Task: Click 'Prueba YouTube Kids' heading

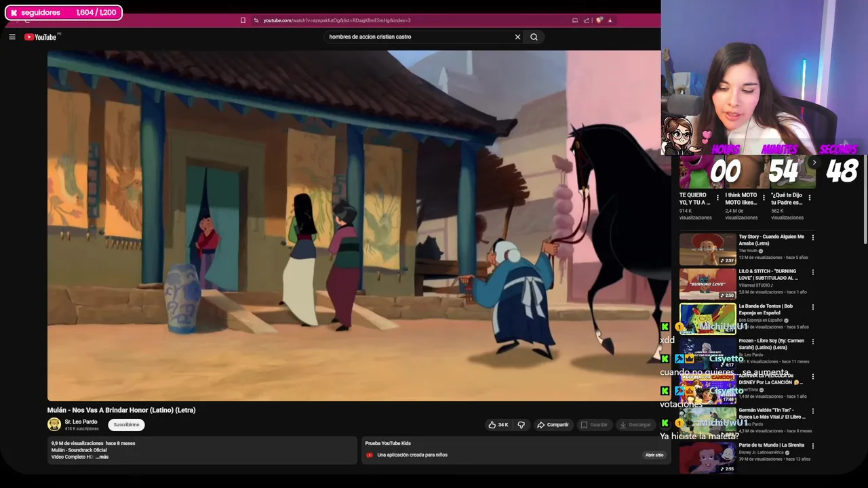Action: click(x=388, y=443)
